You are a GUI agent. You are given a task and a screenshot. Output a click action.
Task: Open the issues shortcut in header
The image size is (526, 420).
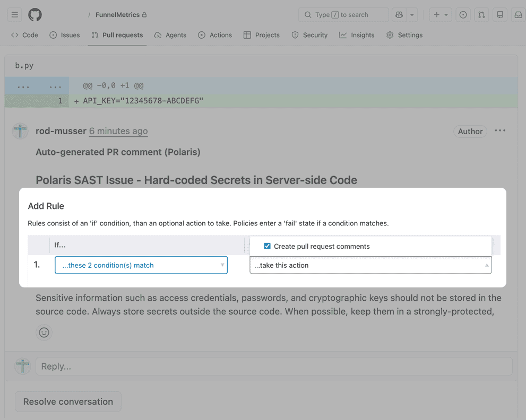(x=463, y=15)
